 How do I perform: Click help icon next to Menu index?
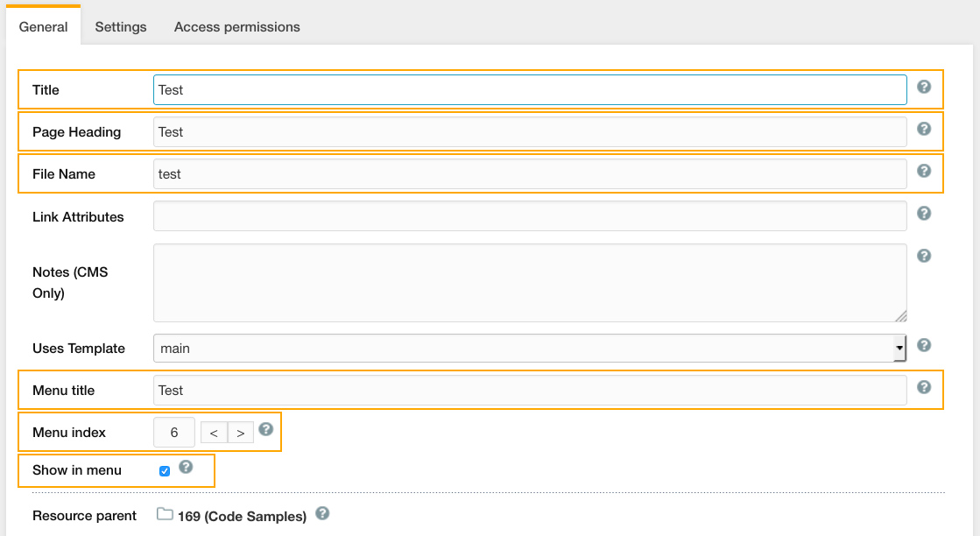(266, 429)
